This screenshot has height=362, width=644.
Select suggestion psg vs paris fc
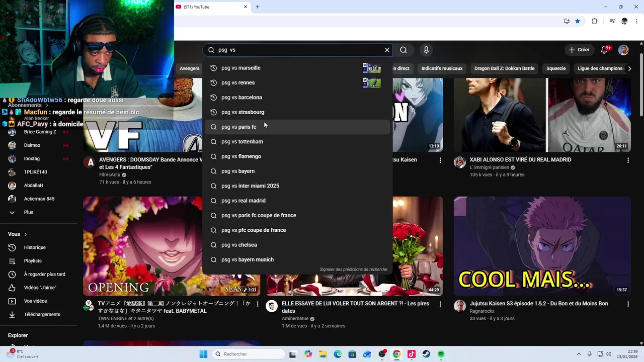click(297, 127)
